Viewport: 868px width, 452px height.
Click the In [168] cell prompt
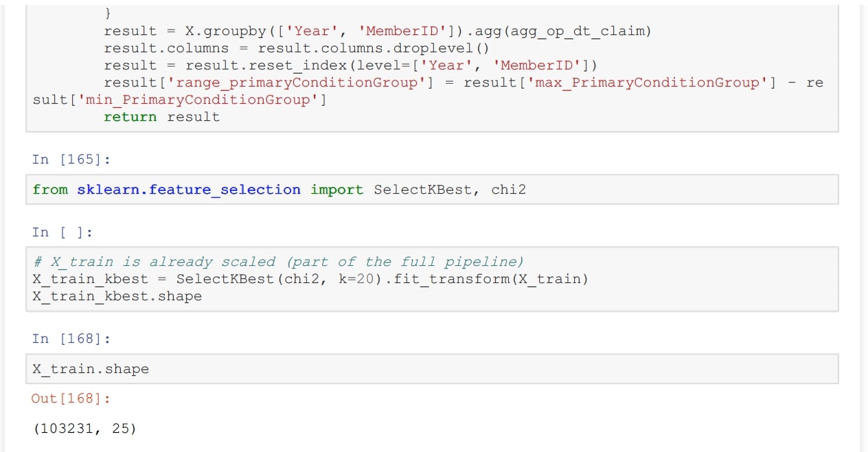pyautogui.click(x=71, y=339)
